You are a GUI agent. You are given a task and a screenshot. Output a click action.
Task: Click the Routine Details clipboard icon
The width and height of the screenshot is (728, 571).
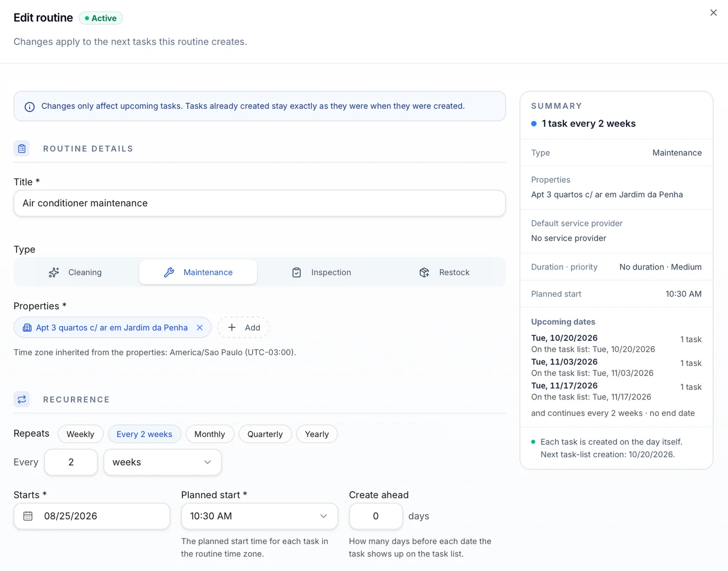tap(22, 148)
